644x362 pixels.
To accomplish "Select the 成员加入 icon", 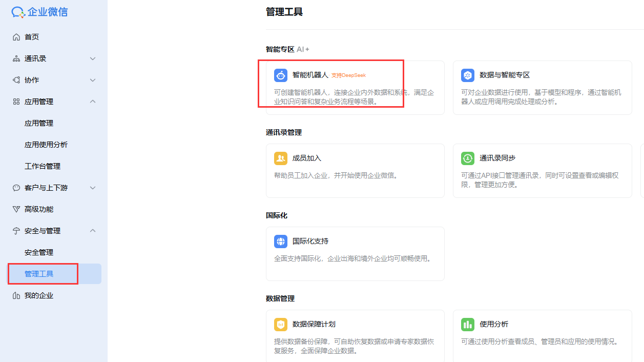I will [x=280, y=158].
